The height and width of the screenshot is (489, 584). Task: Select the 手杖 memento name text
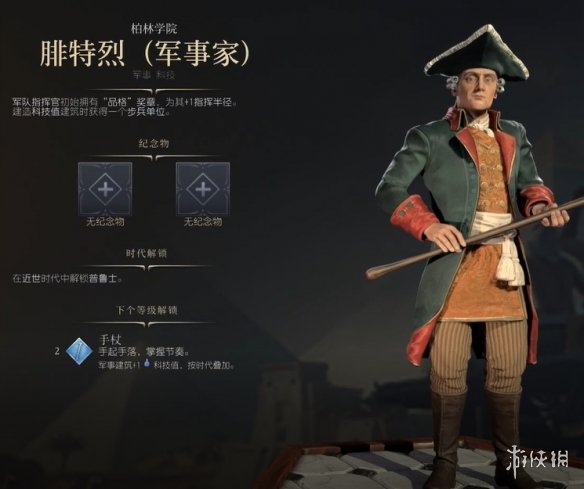(x=110, y=340)
